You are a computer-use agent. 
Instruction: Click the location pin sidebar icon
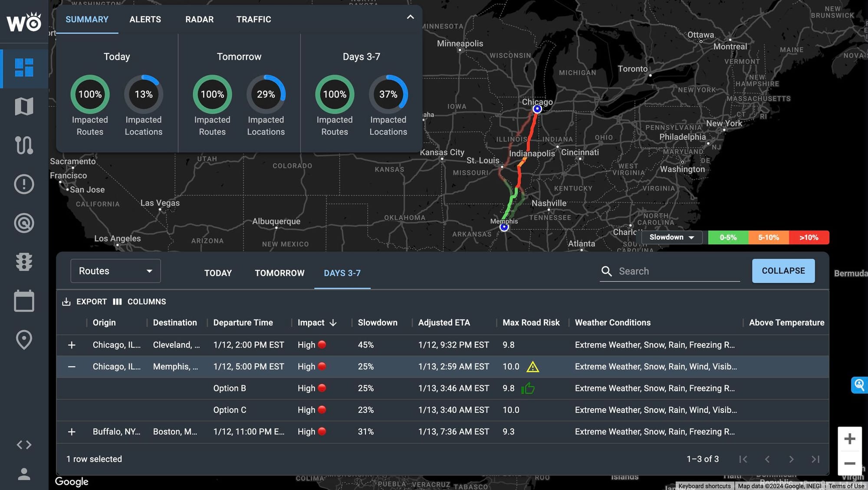click(24, 340)
